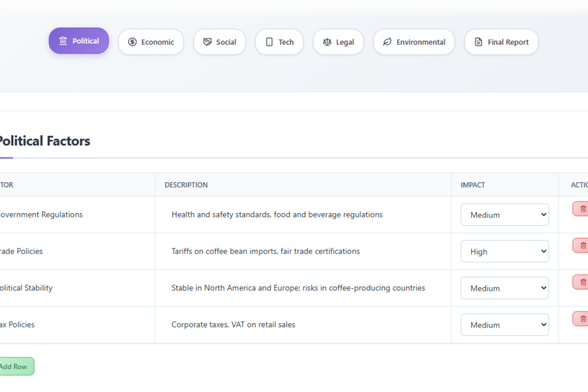
Task: Click the dollar icon on Economic tab
Action: tap(132, 42)
